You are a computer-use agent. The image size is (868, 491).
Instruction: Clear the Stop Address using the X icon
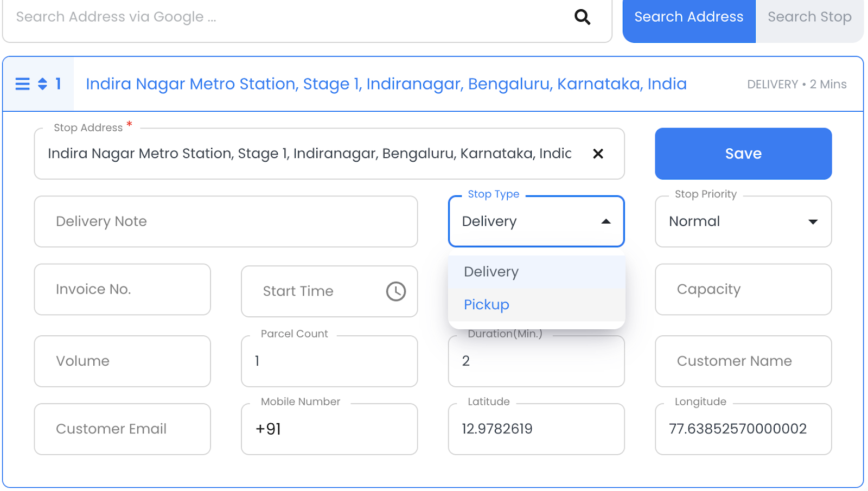pyautogui.click(x=598, y=154)
